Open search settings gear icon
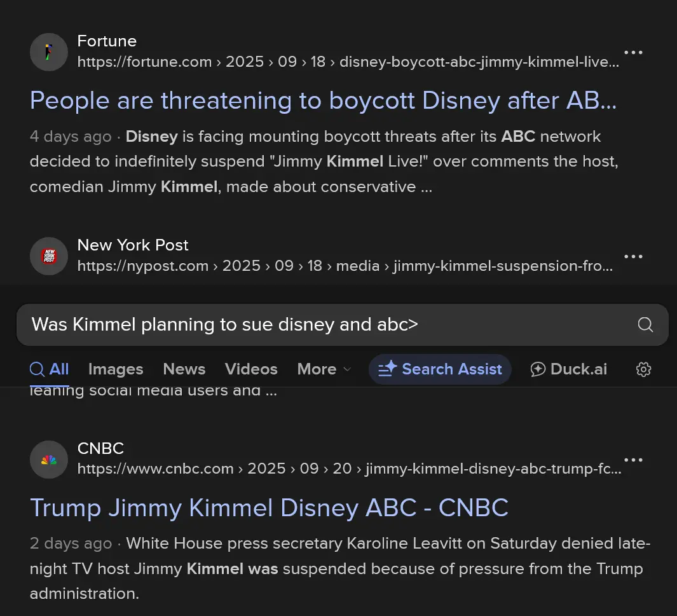The image size is (677, 616). point(644,369)
